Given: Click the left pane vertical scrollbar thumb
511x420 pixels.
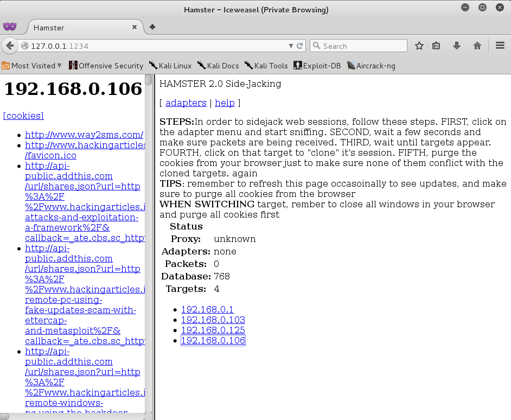Looking at the screenshot, I should pos(149,80).
